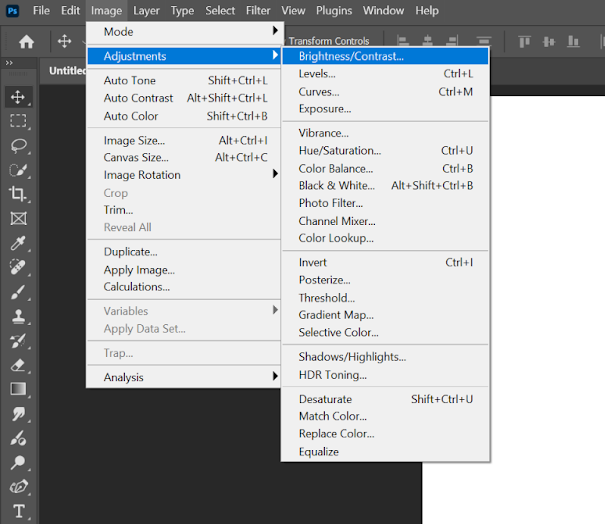Select the Quick Selection tool
Image resolution: width=605 pixels, height=524 pixels.
18,170
